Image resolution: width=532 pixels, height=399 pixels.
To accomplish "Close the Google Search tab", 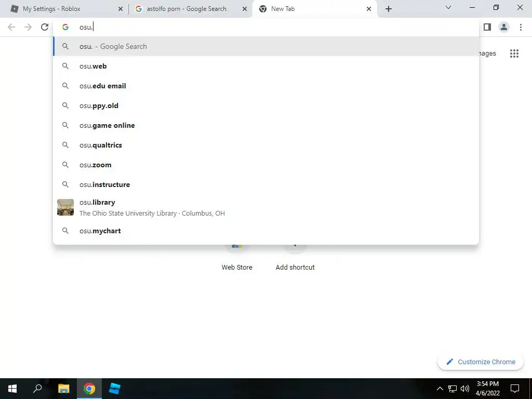I will (x=245, y=9).
